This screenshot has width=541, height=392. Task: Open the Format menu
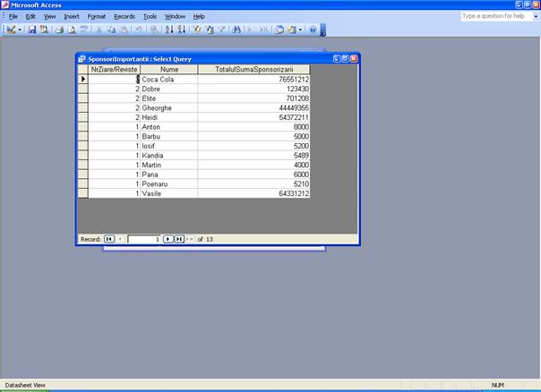(x=97, y=16)
